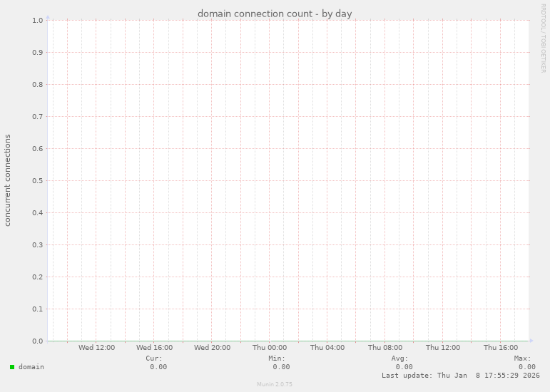
Task: Click the 'Wed 16:00' time axis label
Action: 154,348
